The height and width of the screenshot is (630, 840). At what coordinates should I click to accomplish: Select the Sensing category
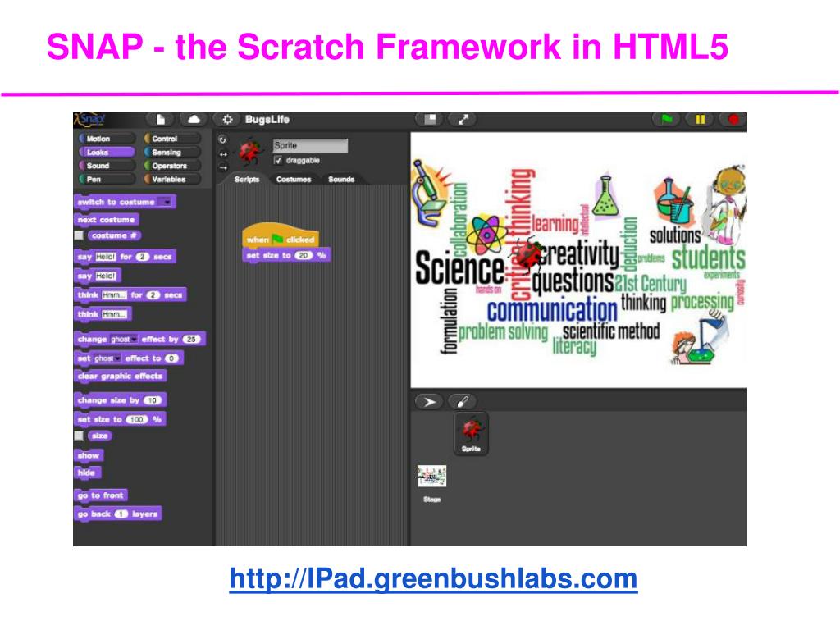click(171, 152)
